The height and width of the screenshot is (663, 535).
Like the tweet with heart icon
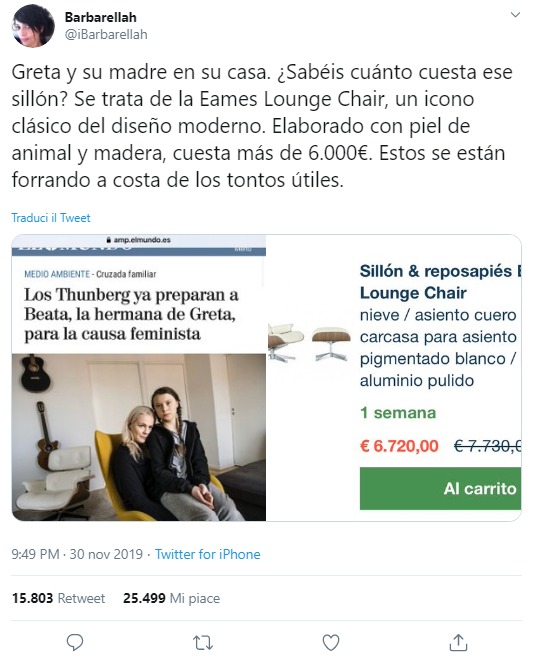[x=331, y=642]
